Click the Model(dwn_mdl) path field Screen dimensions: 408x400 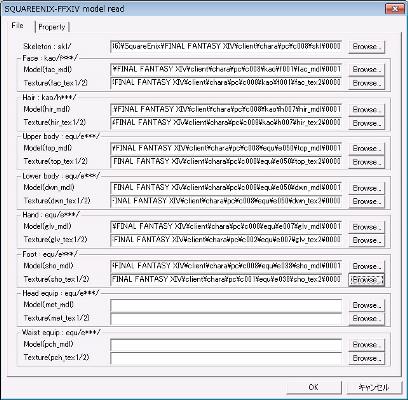pos(226,188)
